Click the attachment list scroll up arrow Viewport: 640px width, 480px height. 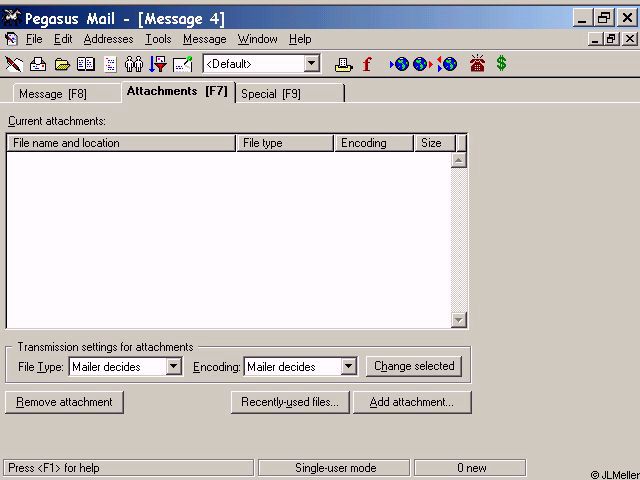coord(459,160)
